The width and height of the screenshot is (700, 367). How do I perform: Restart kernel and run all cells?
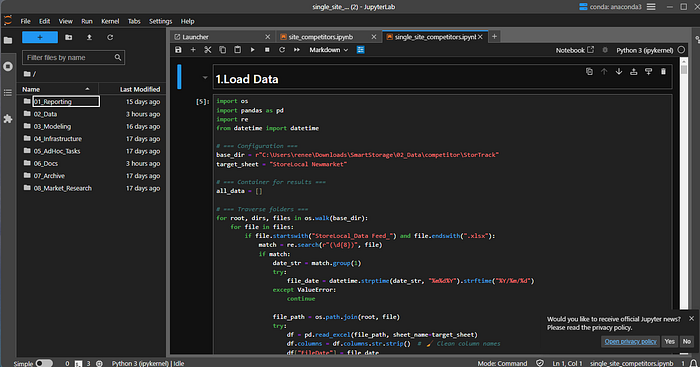[297, 50]
